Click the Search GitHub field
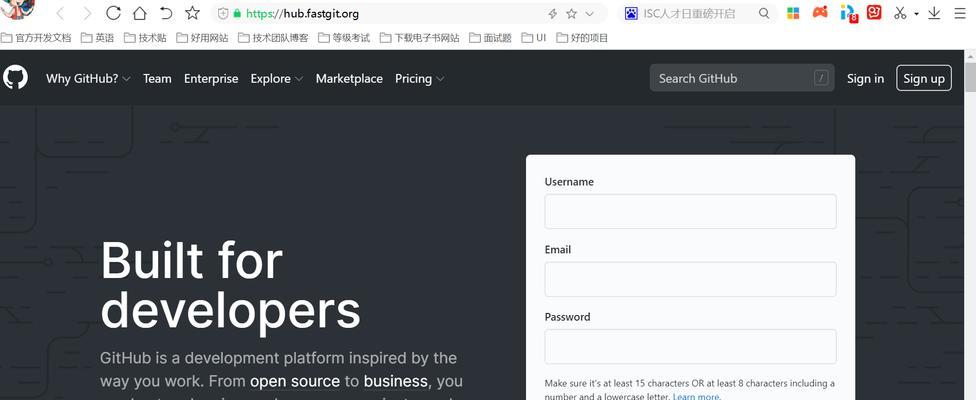 [x=742, y=78]
